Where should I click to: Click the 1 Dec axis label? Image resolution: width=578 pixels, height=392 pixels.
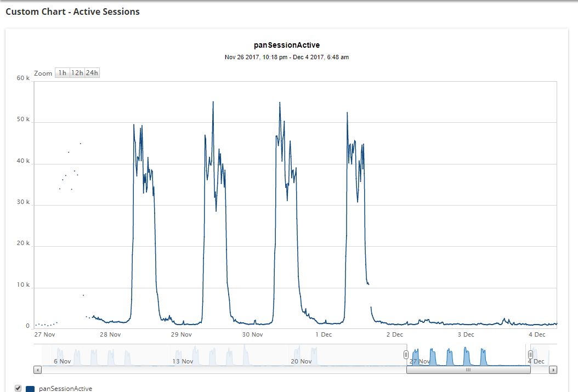[324, 334]
